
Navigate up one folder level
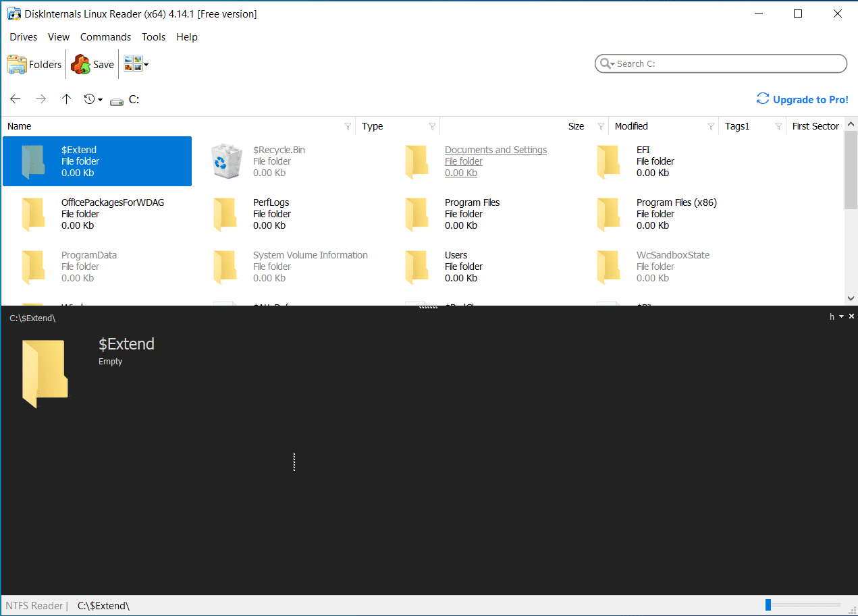(66, 99)
